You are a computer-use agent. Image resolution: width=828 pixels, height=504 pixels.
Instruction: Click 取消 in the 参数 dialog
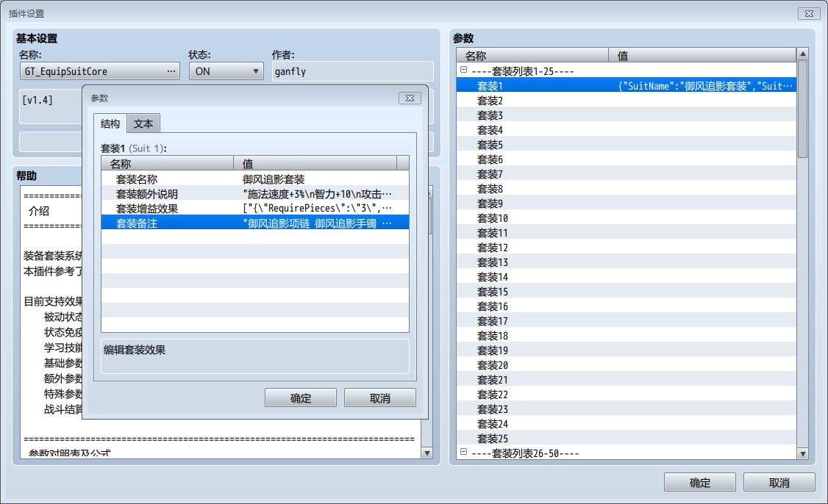point(379,398)
